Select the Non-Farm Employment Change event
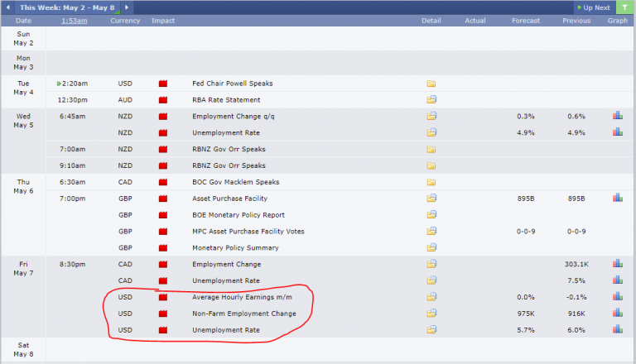The height and width of the screenshot is (364, 636). [243, 313]
